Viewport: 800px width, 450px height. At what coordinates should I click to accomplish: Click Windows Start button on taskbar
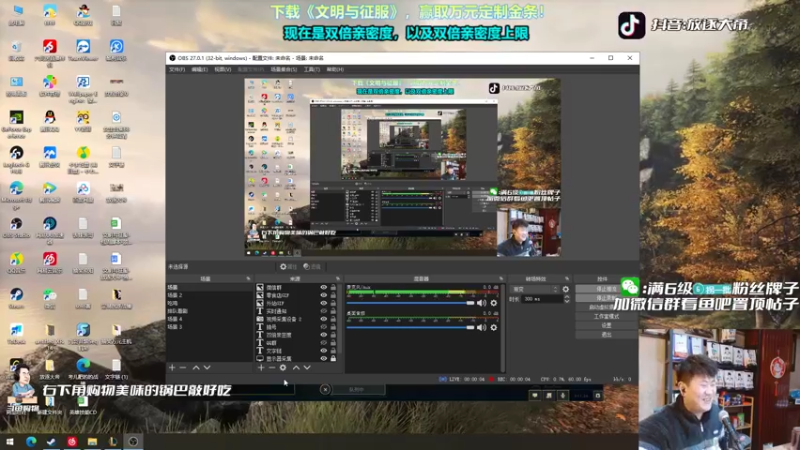click(x=10, y=442)
